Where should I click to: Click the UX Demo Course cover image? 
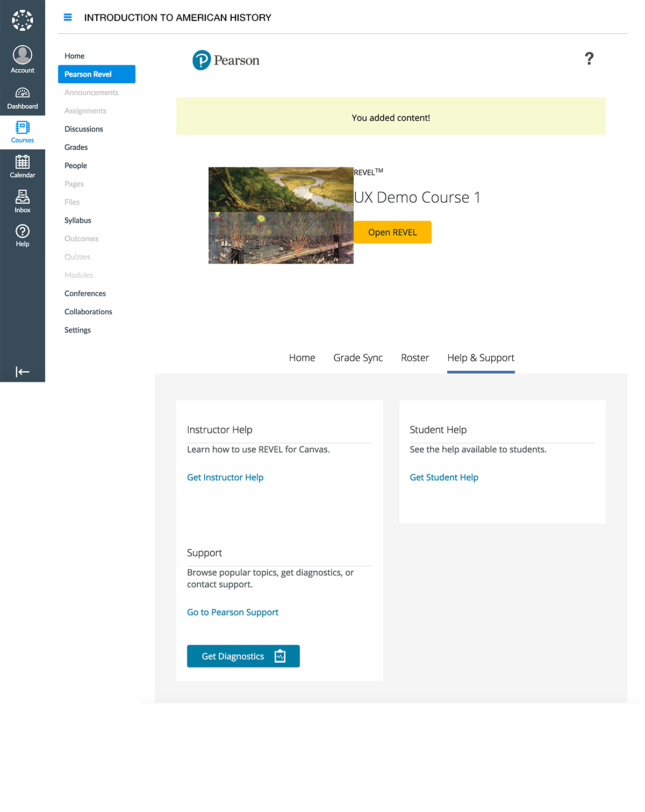tap(281, 215)
